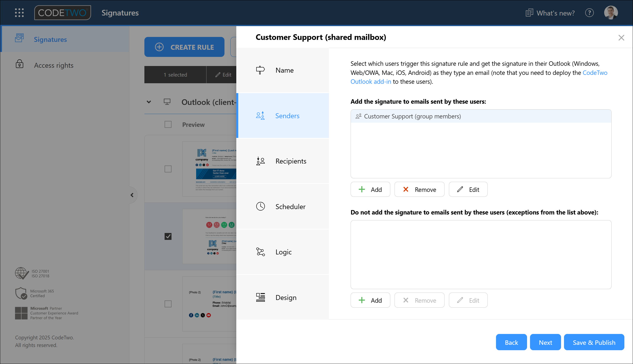The width and height of the screenshot is (633, 364).
Task: Click the group icon beside Customer Support
Action: pos(359,116)
